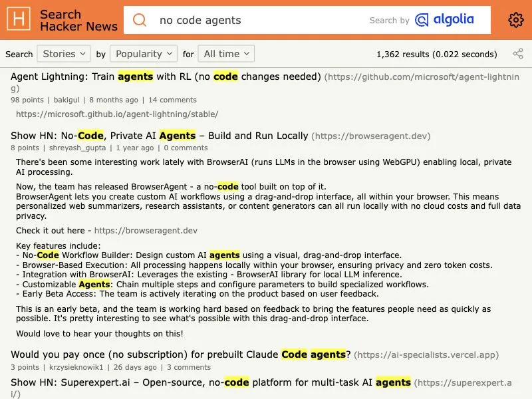Click the 'Search Hacker News' title
Screen dimensions: 532x399
pyautogui.click(x=78, y=20)
